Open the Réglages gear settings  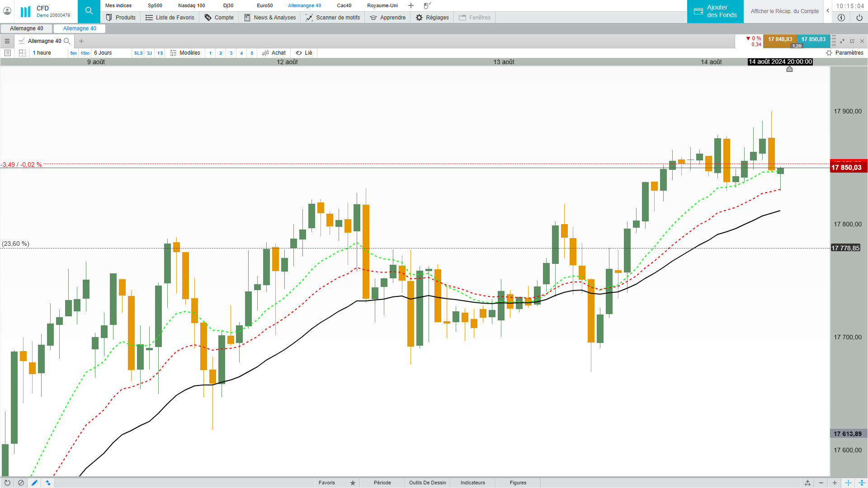(x=432, y=18)
